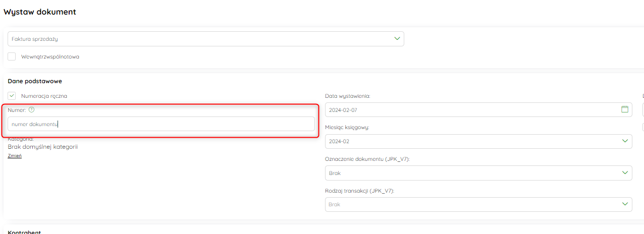
Task: Open the Rodzaj transakcji (JPK_V7) dropdown
Action: (x=478, y=204)
